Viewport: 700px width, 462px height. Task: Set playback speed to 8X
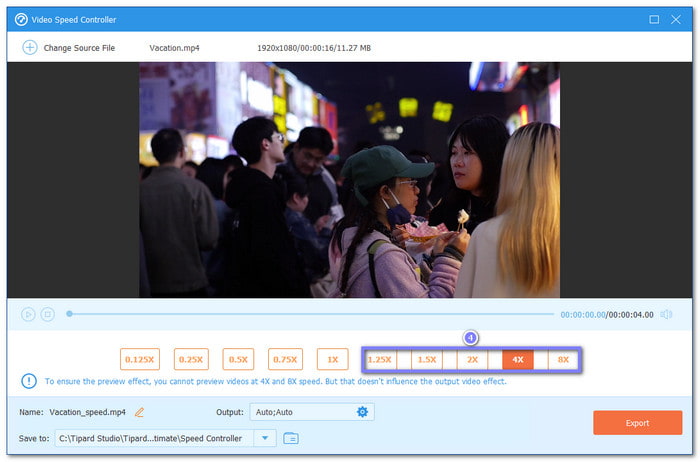click(563, 359)
